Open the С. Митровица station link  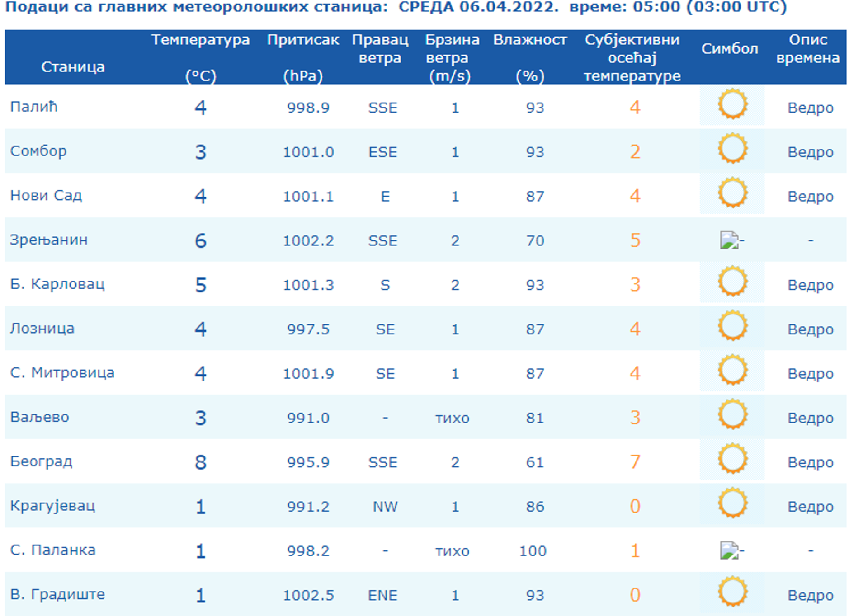click(x=62, y=372)
